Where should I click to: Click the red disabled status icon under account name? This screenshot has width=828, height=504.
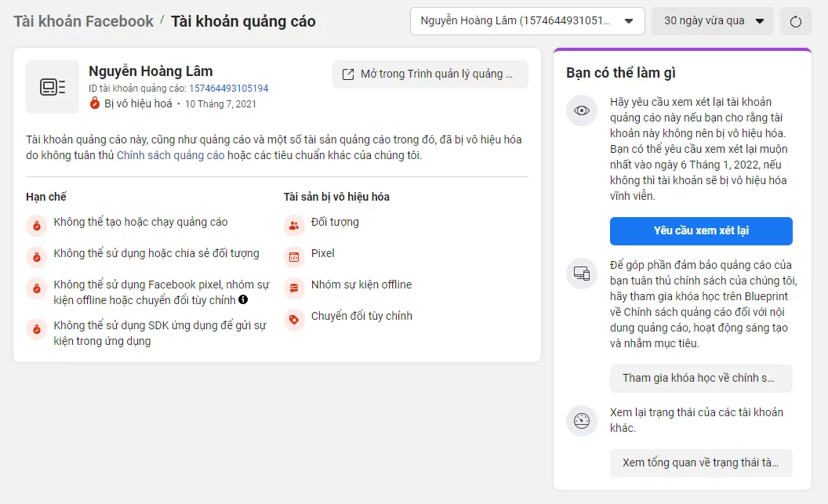tap(95, 103)
